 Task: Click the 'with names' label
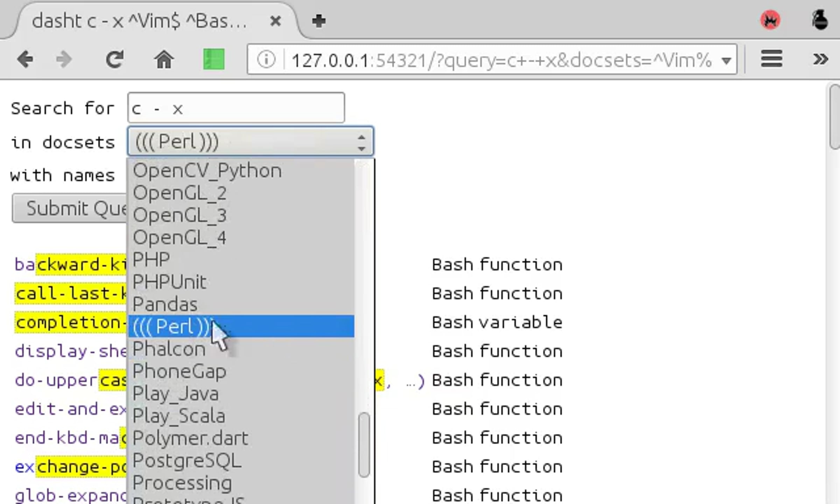(63, 175)
